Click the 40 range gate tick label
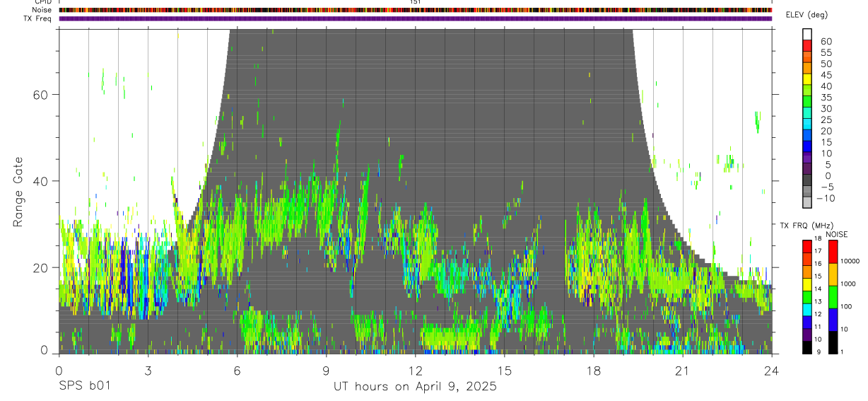Screen dimensions: 868x401 42,181
